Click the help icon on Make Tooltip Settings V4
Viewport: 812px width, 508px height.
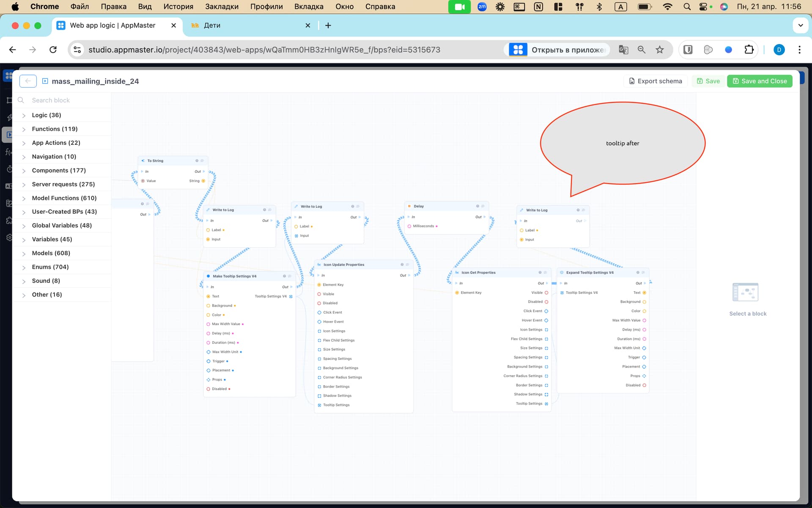(x=284, y=276)
